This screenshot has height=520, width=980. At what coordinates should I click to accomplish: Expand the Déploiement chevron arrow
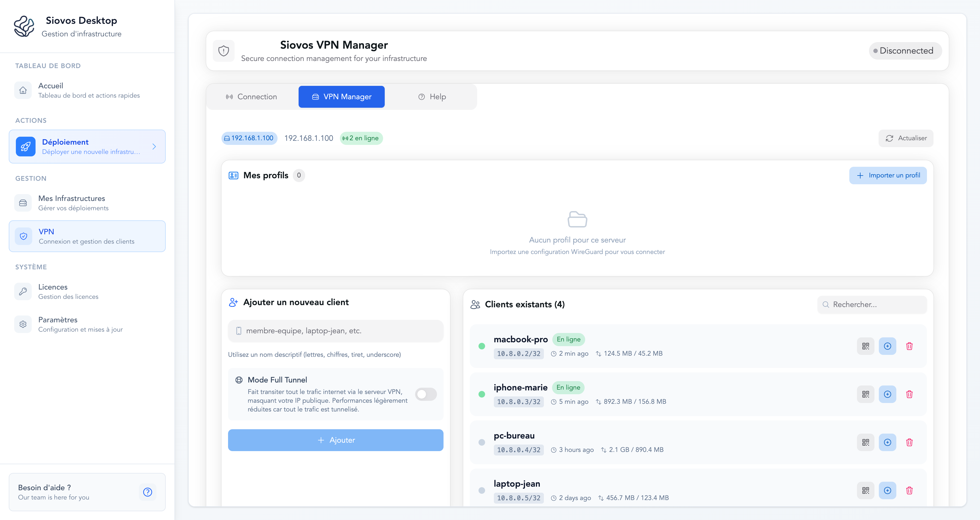154,147
